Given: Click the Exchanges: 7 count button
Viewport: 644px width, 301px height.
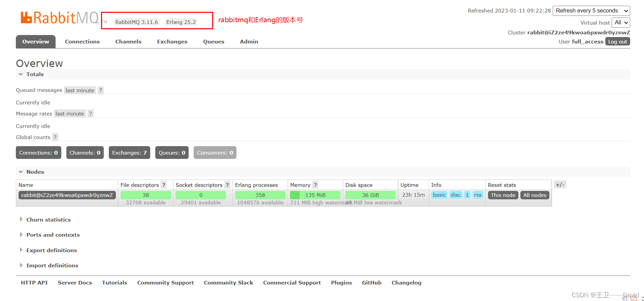Looking at the screenshot, I should (x=129, y=153).
